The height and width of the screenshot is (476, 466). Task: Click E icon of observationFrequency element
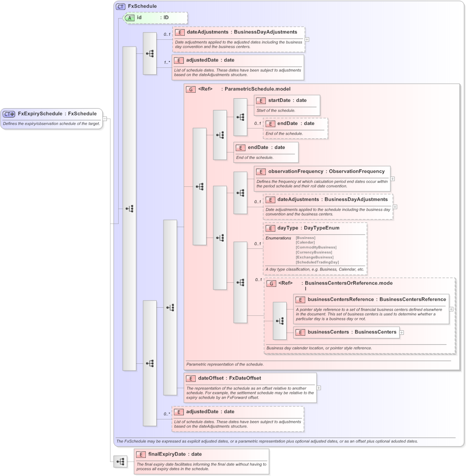coord(261,172)
